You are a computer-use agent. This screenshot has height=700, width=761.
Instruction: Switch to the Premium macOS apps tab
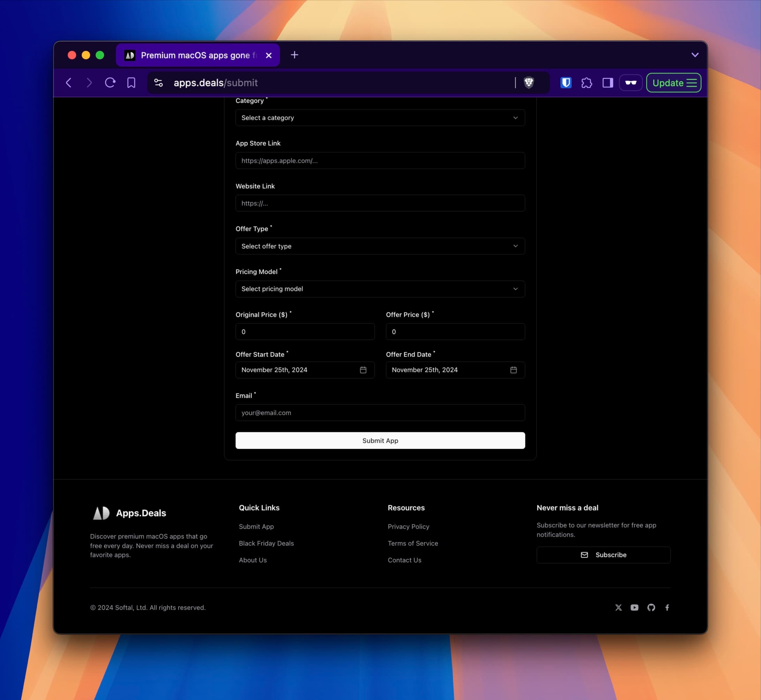click(x=195, y=55)
